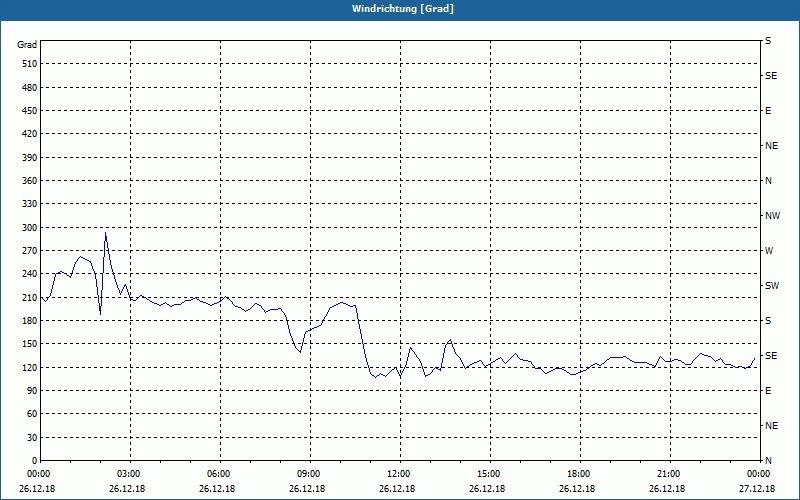Click the 480 value on the degree axis
Screen dimensions: 800x500
(30, 88)
